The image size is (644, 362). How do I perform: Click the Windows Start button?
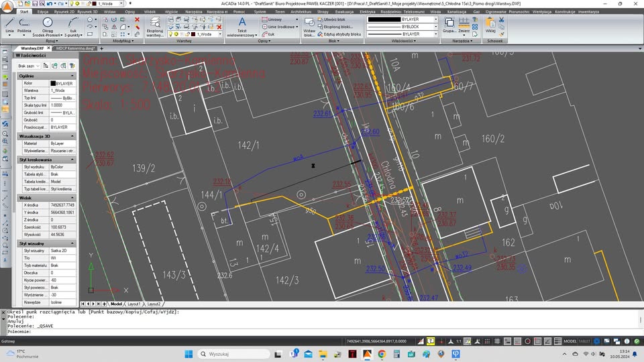pos(189,354)
